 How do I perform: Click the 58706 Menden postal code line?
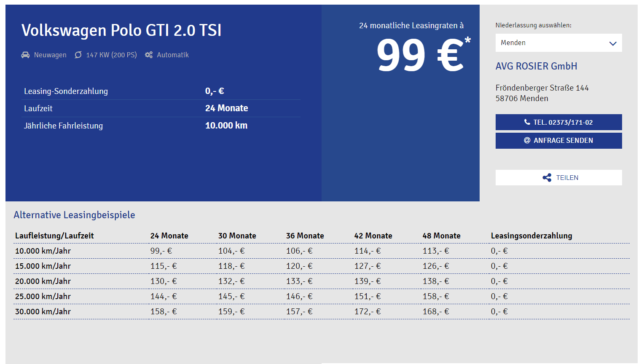pyautogui.click(x=522, y=99)
